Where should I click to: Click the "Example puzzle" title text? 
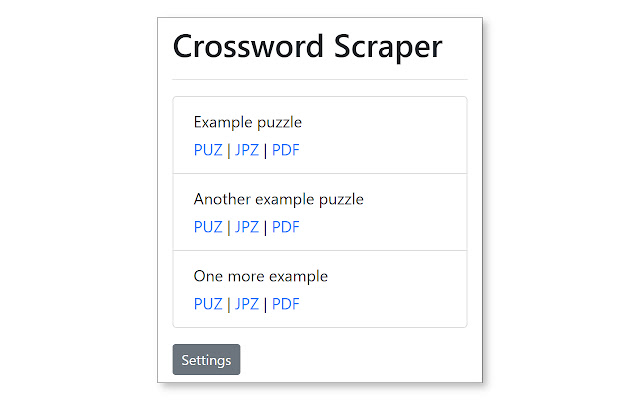pyautogui.click(x=248, y=123)
